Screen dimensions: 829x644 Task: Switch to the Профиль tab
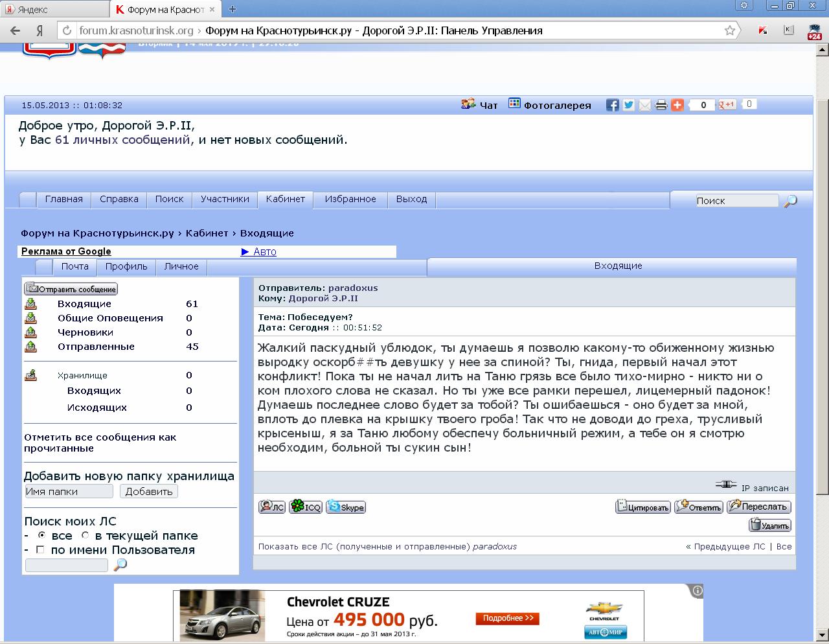tap(126, 266)
